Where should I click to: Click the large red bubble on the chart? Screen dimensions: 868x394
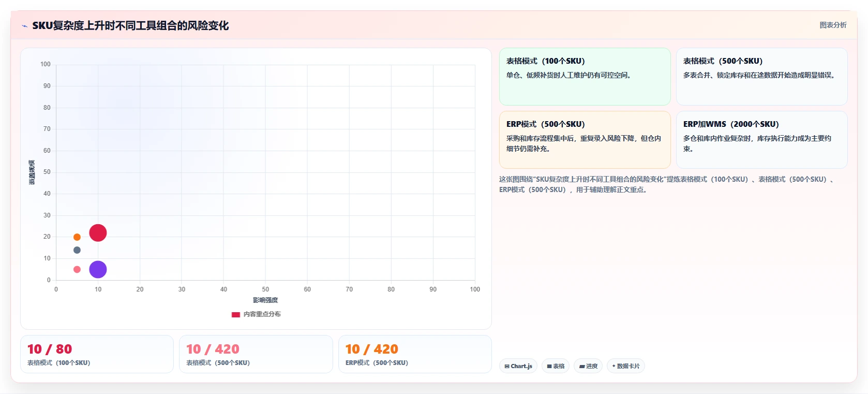pyautogui.click(x=98, y=233)
